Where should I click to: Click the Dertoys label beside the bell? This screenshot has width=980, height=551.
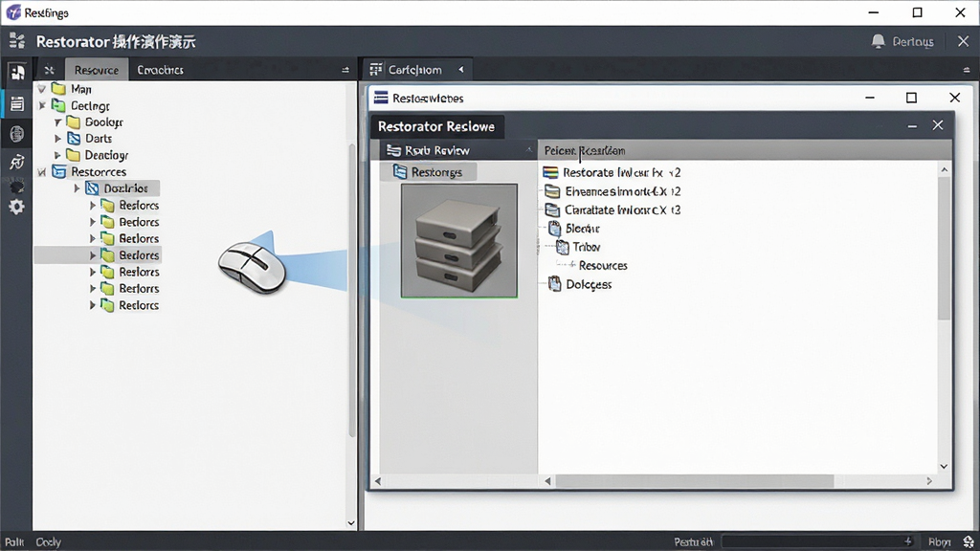(x=912, y=42)
